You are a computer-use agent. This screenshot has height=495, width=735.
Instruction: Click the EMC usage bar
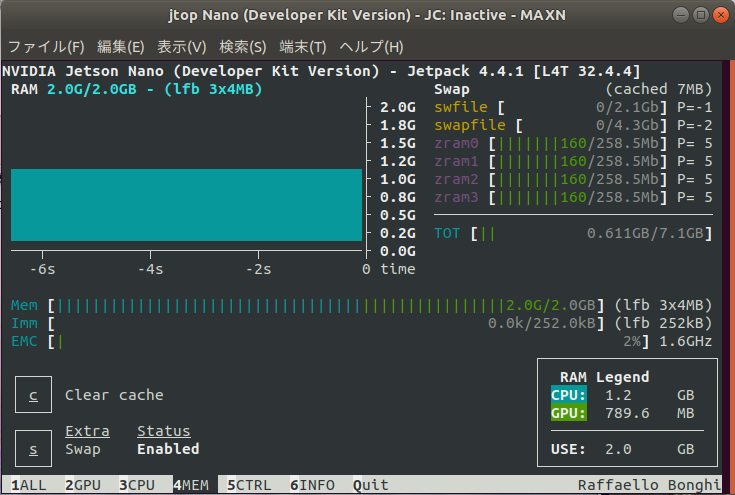[349, 341]
